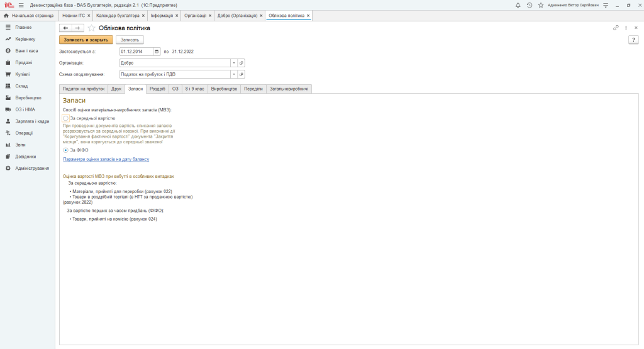Open Адміністрування section in sidebar
Viewport: 644px width, 349px height.
[x=32, y=169]
